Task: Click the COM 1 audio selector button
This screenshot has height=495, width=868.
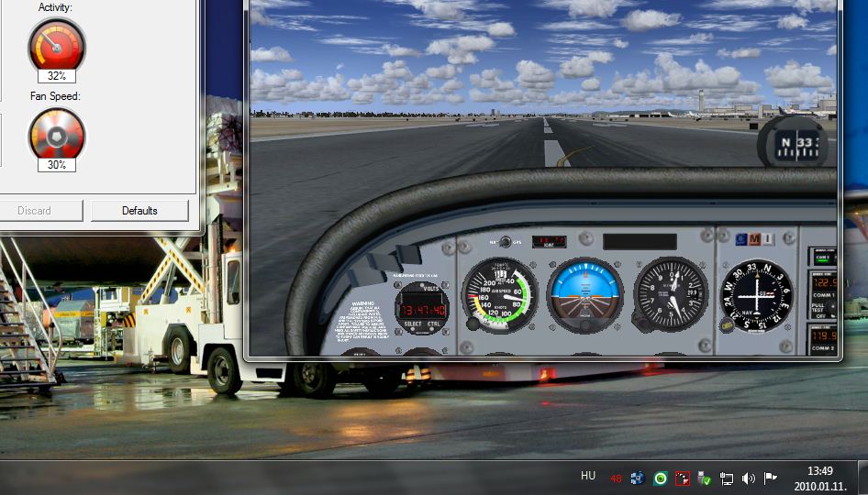Action: (x=823, y=258)
